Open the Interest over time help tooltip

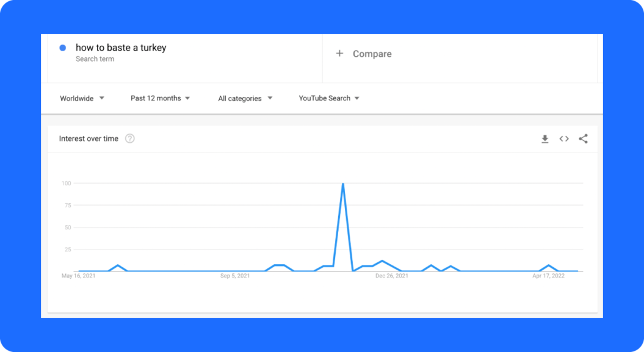point(130,138)
